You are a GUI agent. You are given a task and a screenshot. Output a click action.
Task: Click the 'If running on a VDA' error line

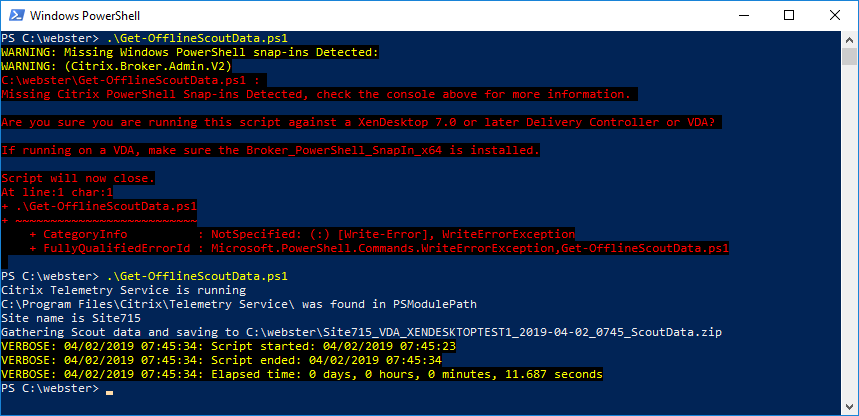(x=271, y=149)
